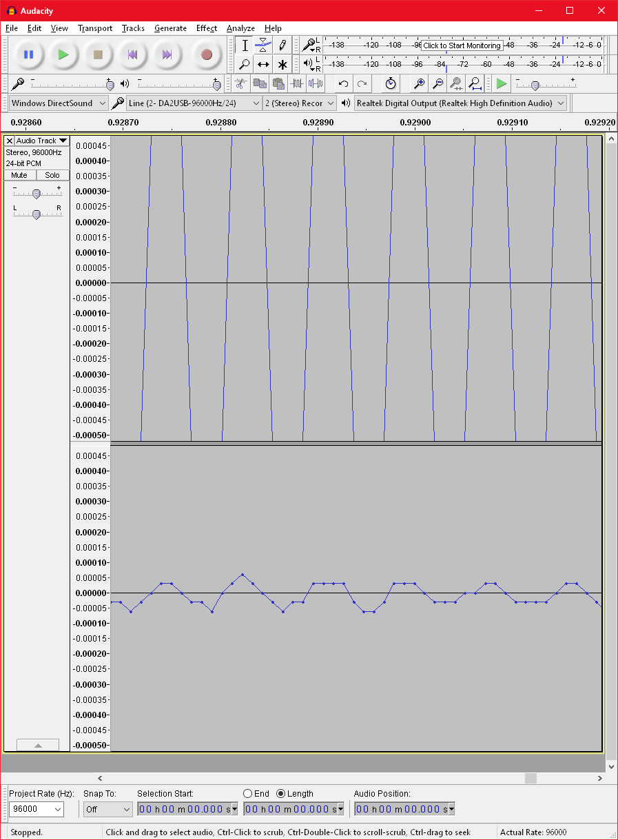
Task: Open the 2 (Stereo) recording channels dropdown
Action: (300, 103)
